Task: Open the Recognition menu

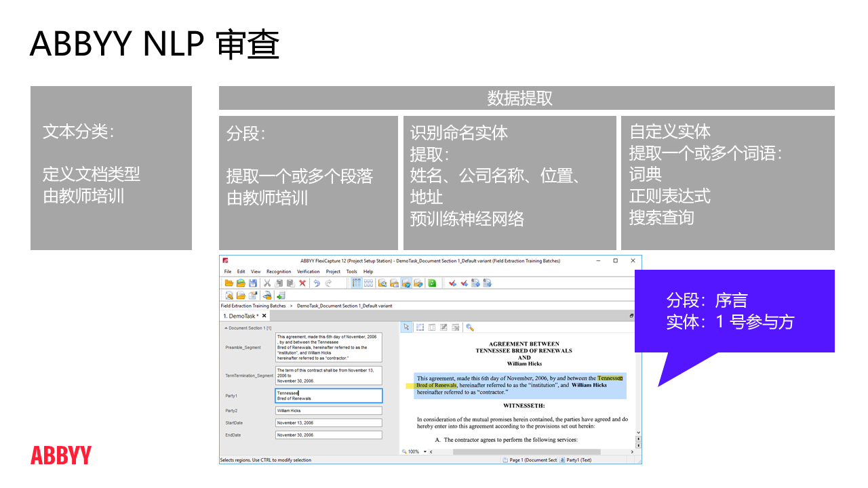Action: tap(279, 271)
